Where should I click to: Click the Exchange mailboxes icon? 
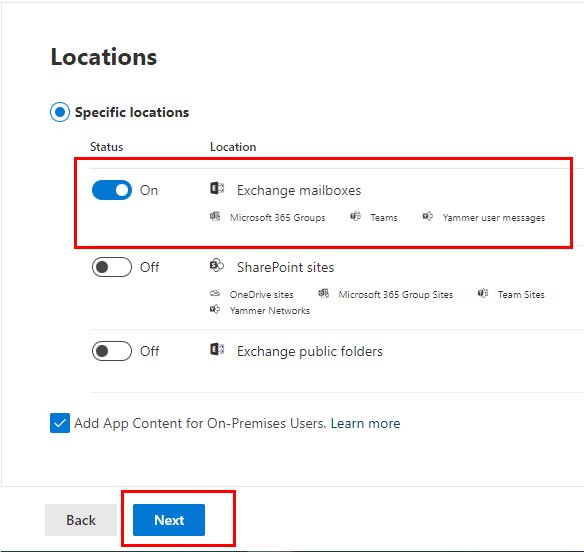coord(217,188)
